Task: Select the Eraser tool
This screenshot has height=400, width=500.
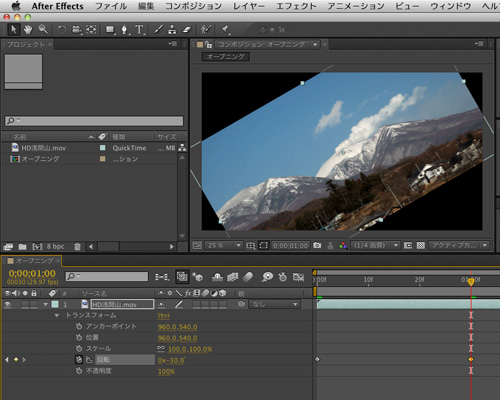Action: point(187,30)
